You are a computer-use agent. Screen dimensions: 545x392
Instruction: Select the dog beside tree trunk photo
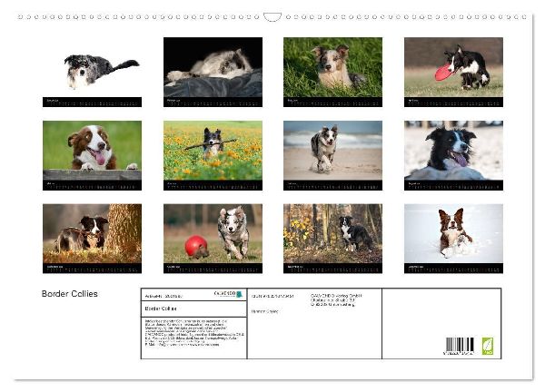pyautogui.click(x=92, y=239)
